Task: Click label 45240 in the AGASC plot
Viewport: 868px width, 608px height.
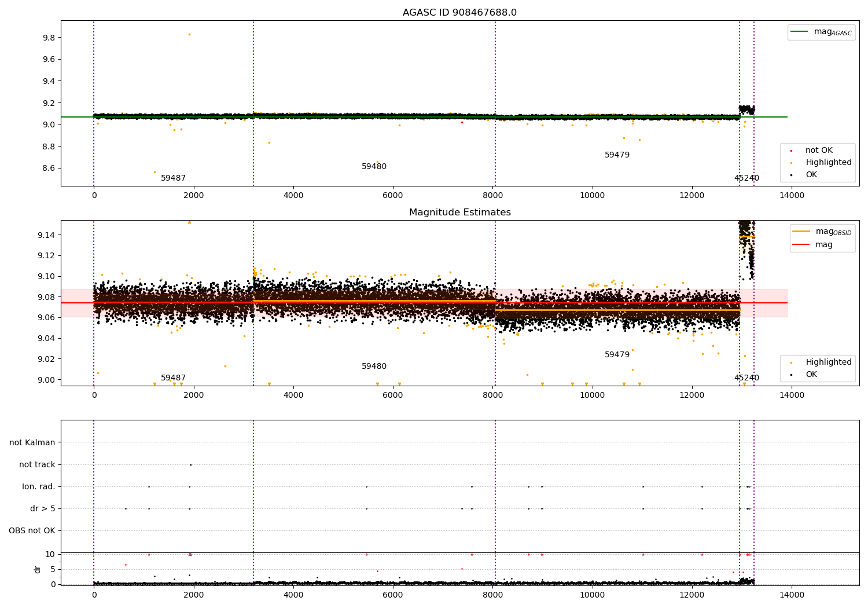Action: [x=746, y=178]
